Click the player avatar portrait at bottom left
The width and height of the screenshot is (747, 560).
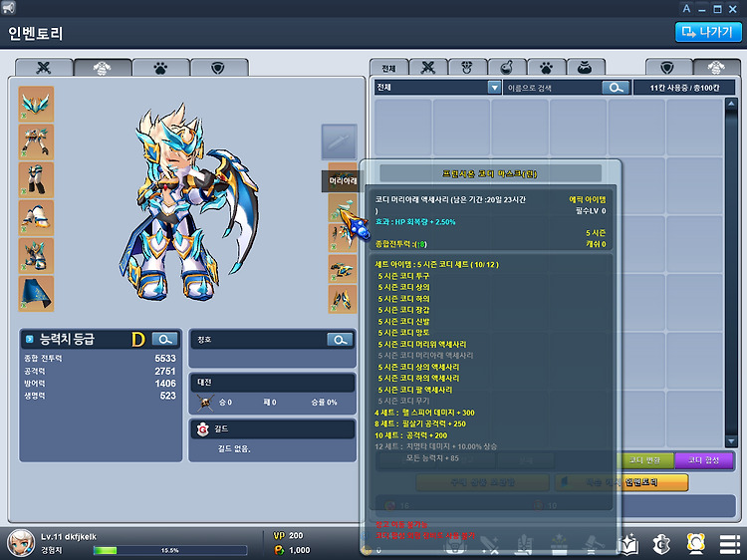click(21, 543)
